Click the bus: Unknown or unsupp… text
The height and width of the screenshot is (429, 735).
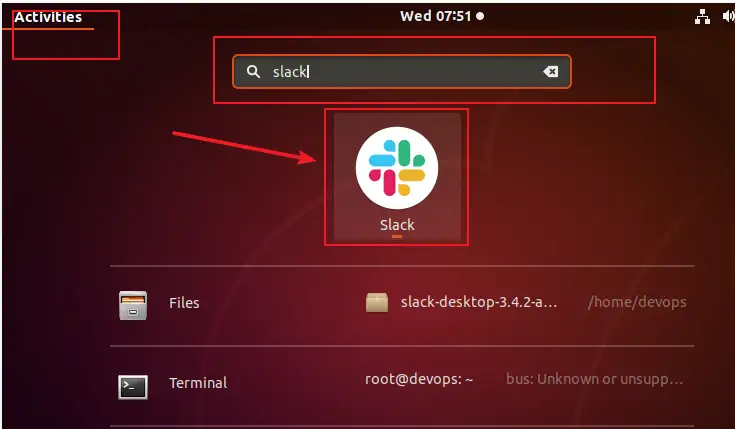click(594, 379)
